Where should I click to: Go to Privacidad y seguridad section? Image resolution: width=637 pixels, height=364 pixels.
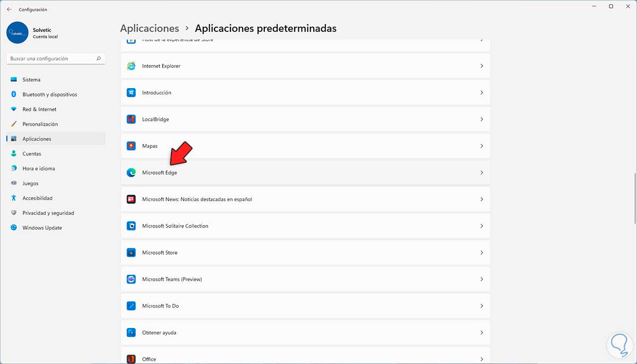point(48,213)
